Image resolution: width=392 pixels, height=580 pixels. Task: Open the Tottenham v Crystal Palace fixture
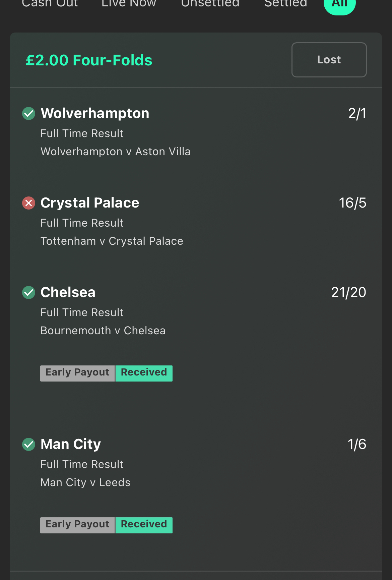(112, 241)
